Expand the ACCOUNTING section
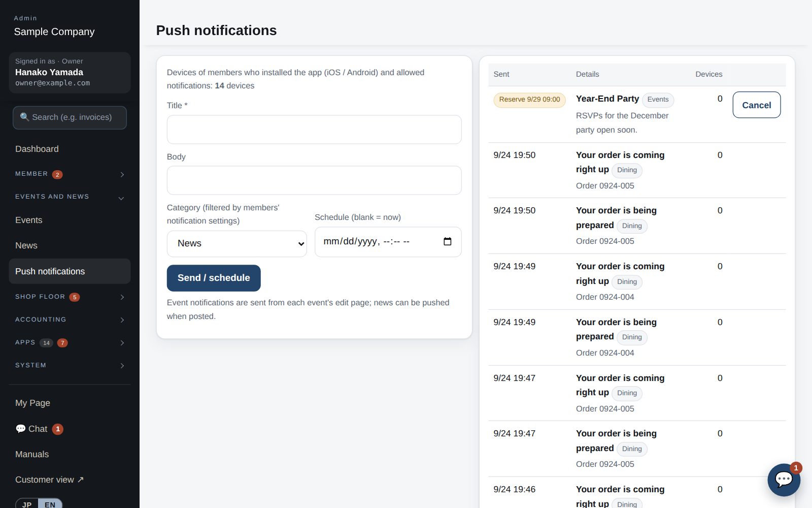The image size is (812, 508). pos(70,320)
